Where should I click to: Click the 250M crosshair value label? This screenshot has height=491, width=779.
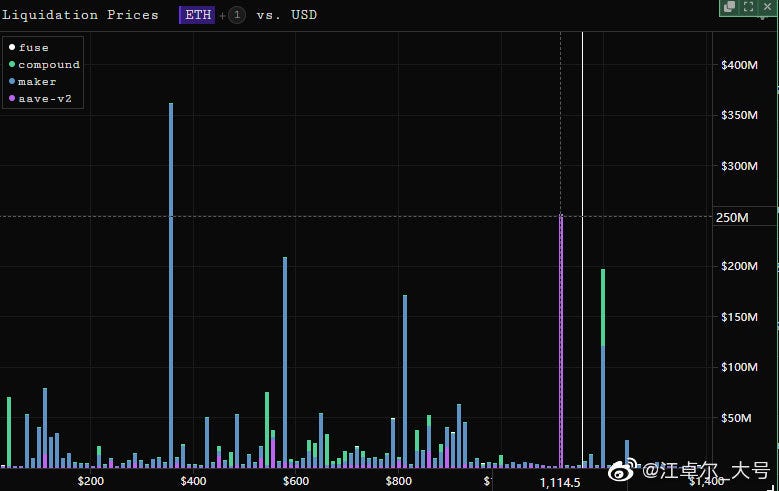tap(732, 217)
